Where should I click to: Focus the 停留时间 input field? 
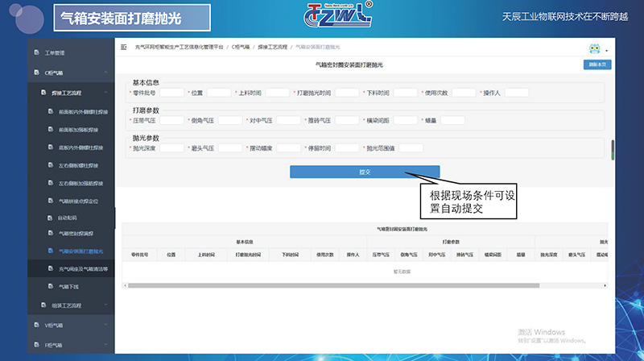tap(347, 148)
